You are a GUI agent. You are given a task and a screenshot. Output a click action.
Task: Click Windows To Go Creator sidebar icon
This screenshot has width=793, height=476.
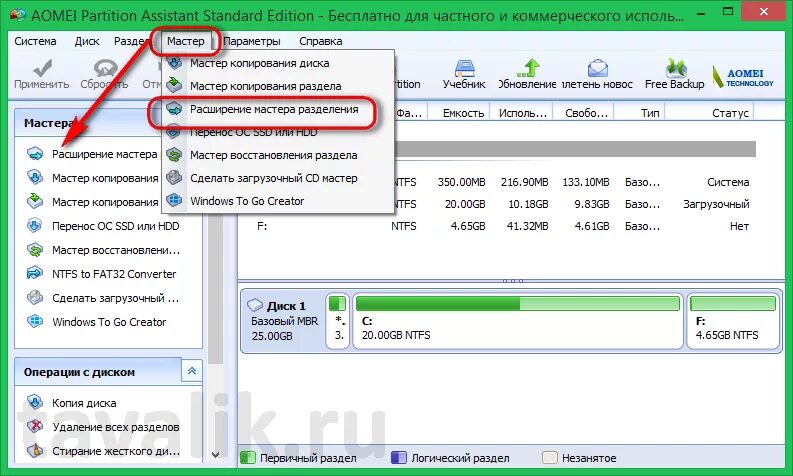[x=35, y=321]
